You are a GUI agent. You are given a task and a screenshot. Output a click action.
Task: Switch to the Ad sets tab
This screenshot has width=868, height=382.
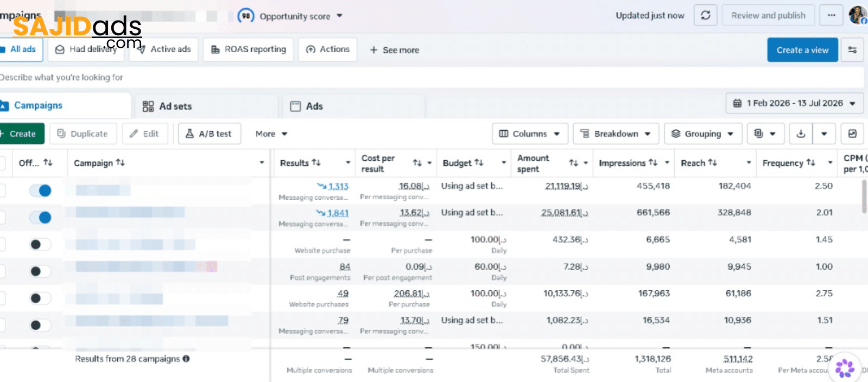206,106
